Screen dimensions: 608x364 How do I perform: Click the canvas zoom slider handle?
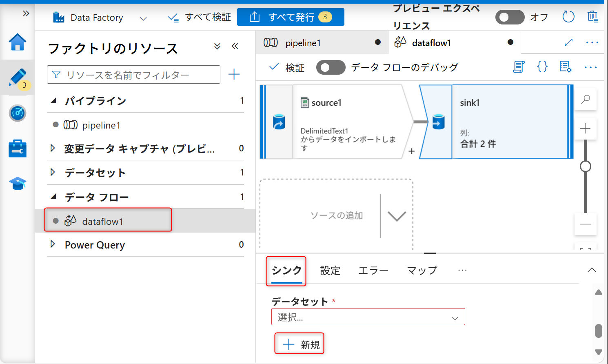click(x=586, y=166)
